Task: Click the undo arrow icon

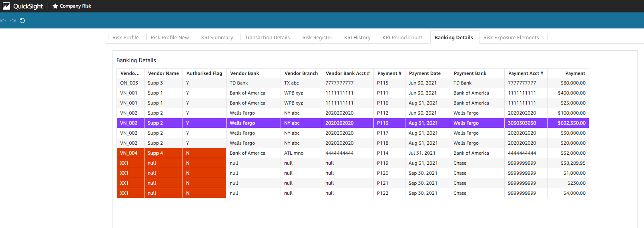Action: coord(4,20)
